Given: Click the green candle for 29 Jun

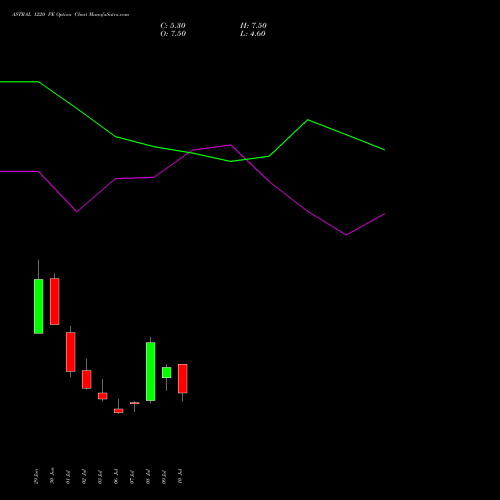Looking at the screenshot, I should click(39, 306).
